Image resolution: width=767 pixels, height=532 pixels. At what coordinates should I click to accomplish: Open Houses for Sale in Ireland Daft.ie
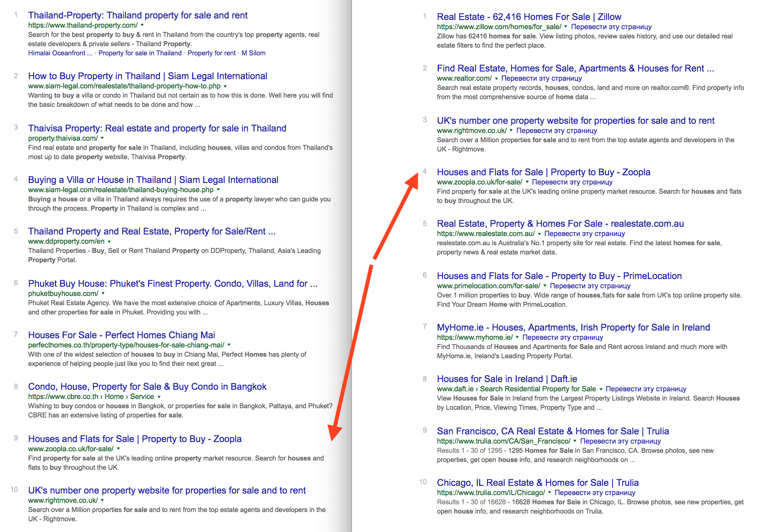(x=507, y=379)
